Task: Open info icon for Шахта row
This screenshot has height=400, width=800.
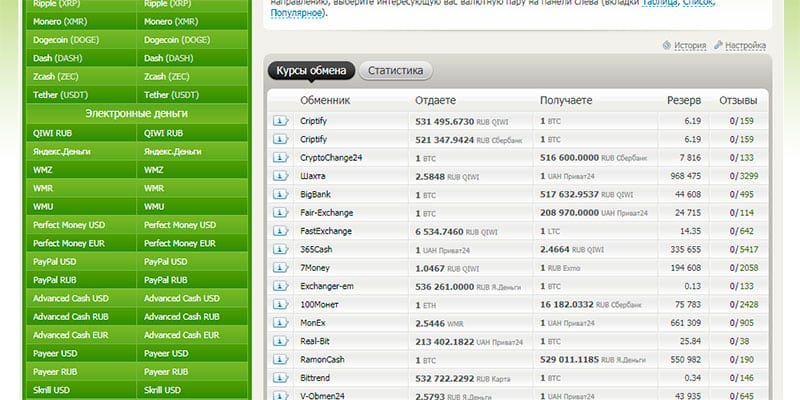Action: coord(280,176)
